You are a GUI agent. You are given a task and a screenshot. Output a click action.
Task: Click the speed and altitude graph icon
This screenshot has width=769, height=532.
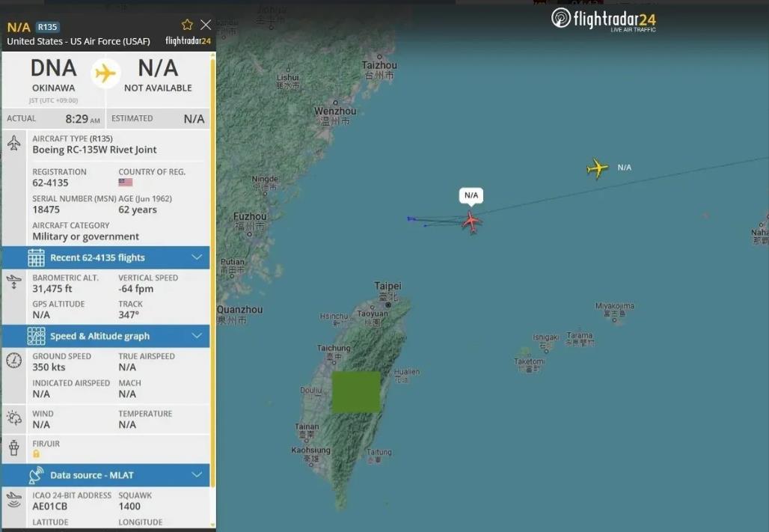point(37,336)
